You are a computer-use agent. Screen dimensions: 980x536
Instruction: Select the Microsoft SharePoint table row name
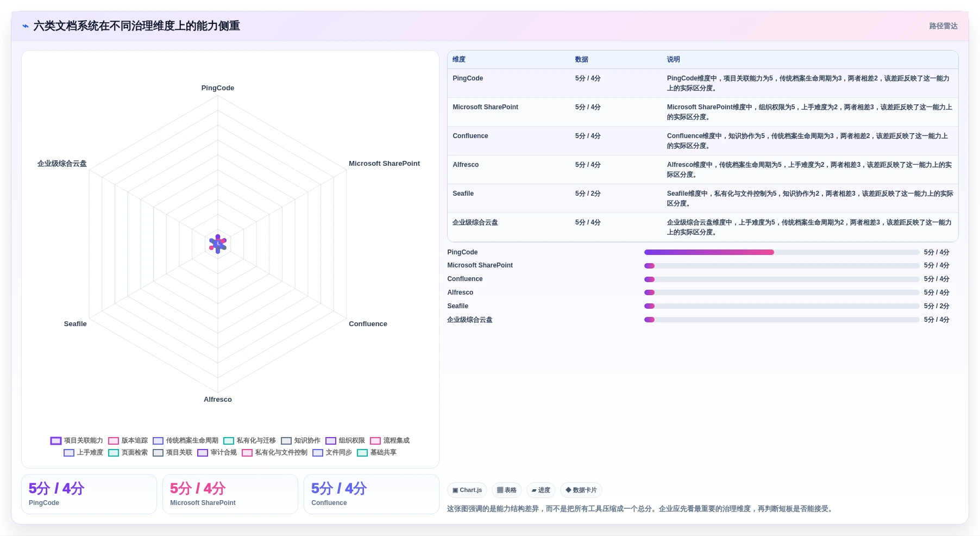485,107
